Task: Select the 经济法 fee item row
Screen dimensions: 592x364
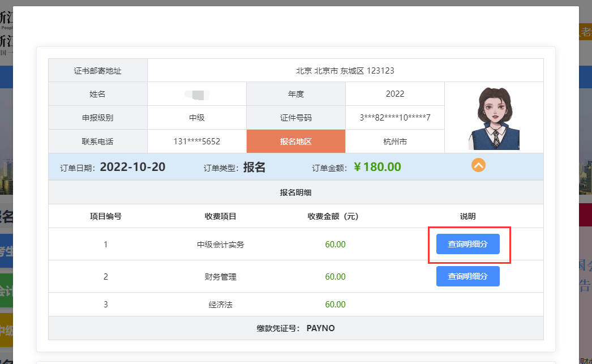Action: coord(220,305)
